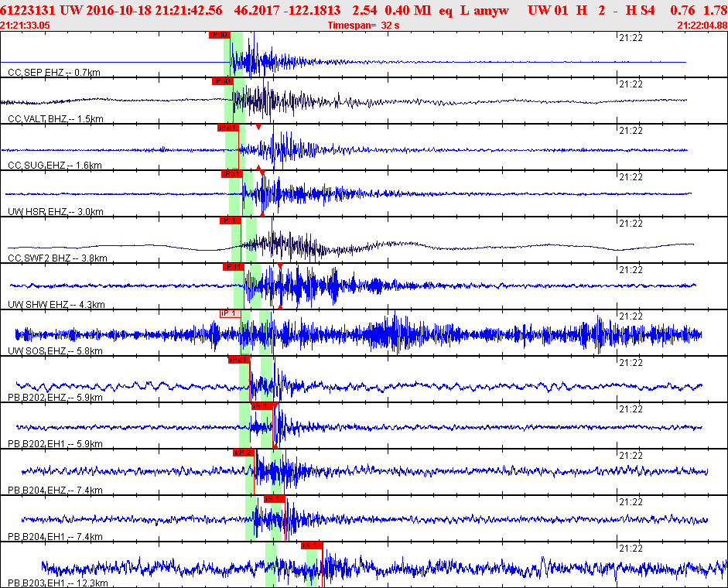
Task: Select the iS 1 flag on B202 EH1
Action: tap(261, 406)
